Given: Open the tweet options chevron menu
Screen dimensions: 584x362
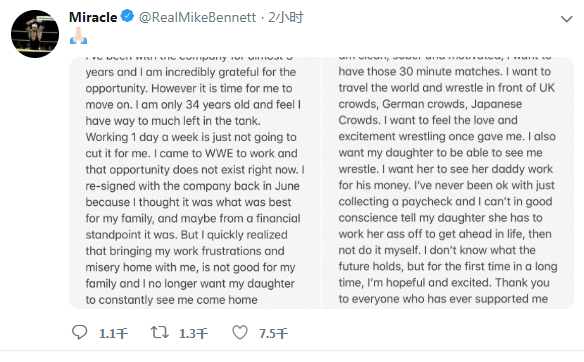Looking at the screenshot, I should [566, 19].
